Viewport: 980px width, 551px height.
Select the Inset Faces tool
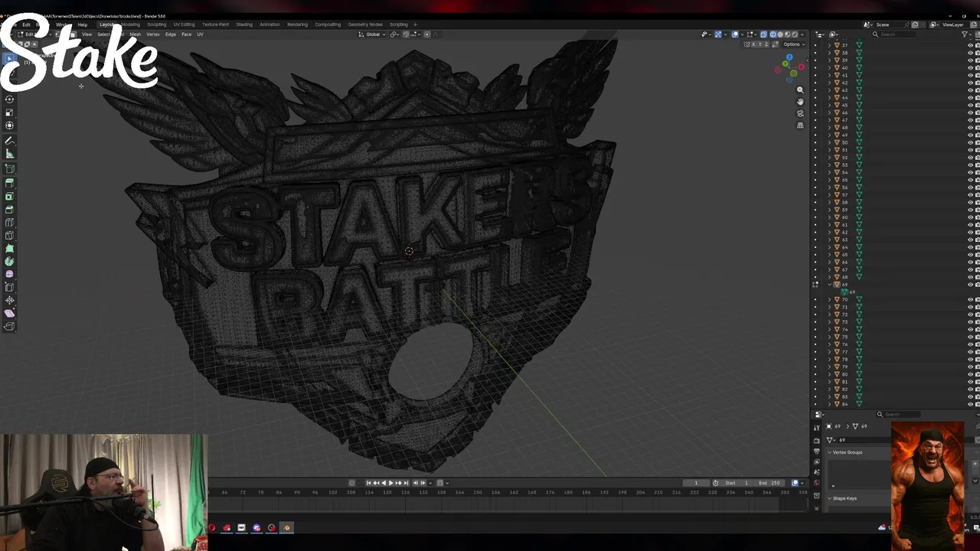pyautogui.click(x=9, y=196)
